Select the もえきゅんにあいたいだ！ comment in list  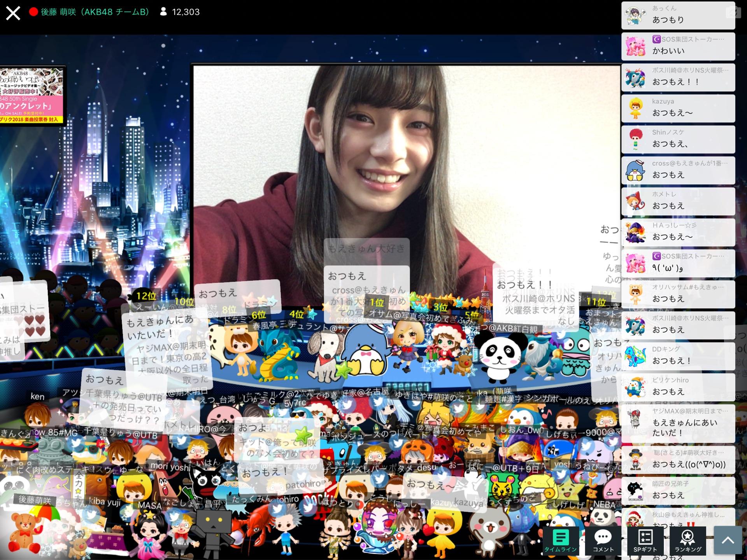pyautogui.click(x=678, y=423)
